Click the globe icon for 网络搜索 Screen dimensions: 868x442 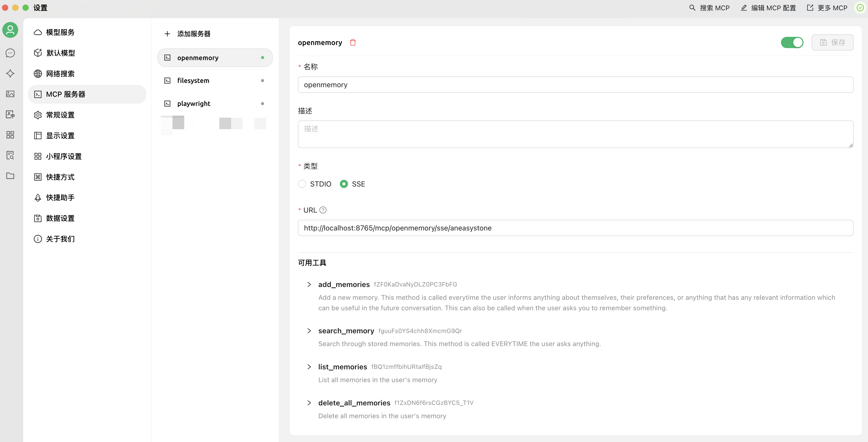[38, 74]
